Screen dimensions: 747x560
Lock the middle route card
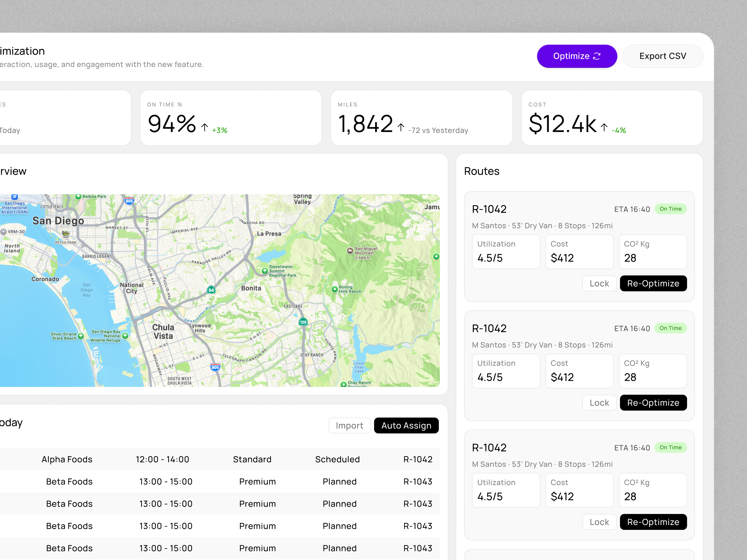pyautogui.click(x=599, y=402)
